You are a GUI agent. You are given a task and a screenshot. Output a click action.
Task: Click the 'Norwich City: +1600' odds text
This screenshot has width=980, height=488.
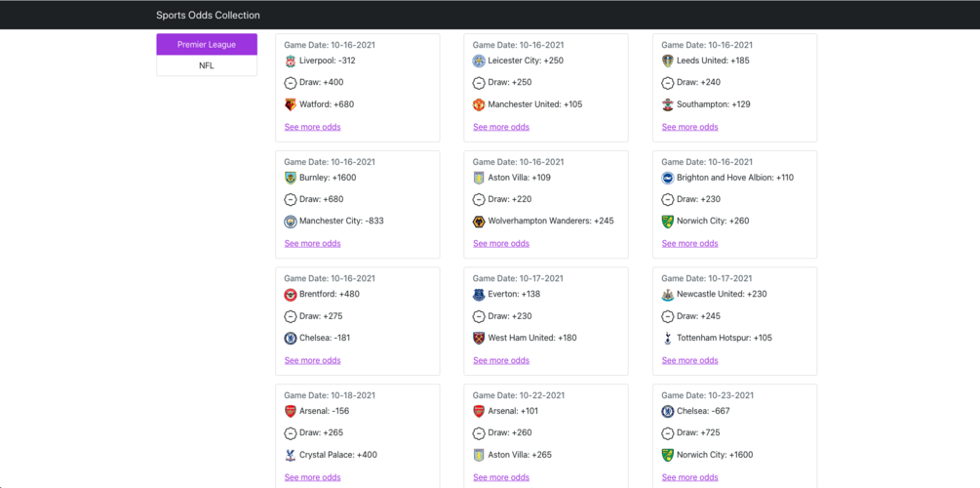pyautogui.click(x=716, y=455)
